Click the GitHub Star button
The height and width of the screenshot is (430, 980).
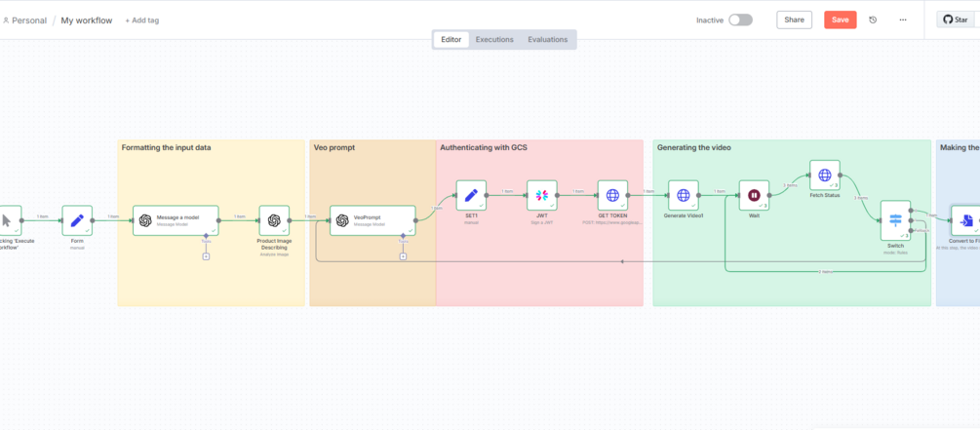955,20
